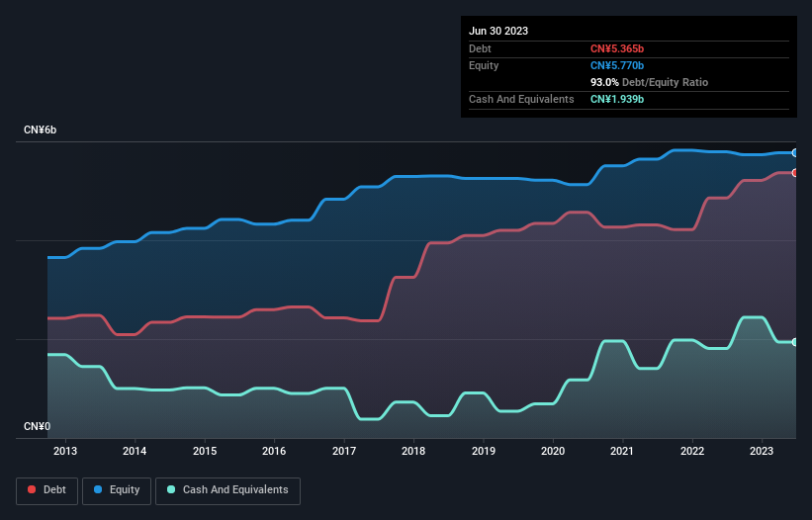This screenshot has height=520, width=812.
Task: Click the 2015 x-axis label
Action: coord(205,451)
